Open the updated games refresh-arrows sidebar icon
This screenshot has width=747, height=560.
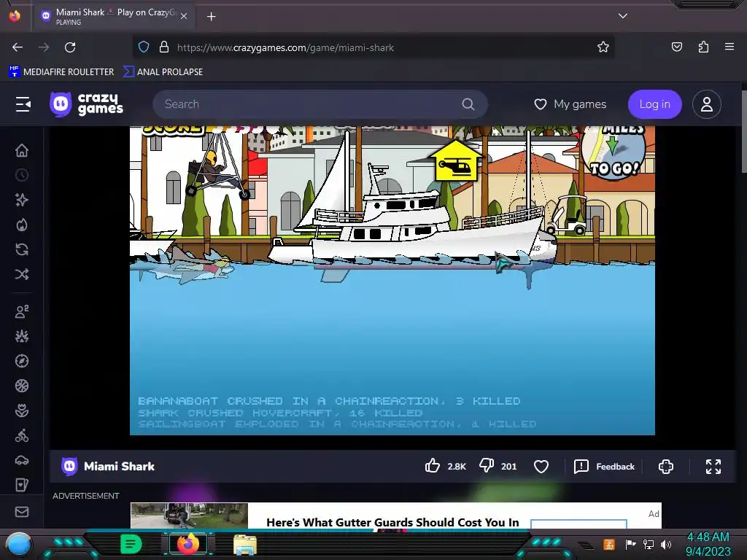click(x=22, y=249)
